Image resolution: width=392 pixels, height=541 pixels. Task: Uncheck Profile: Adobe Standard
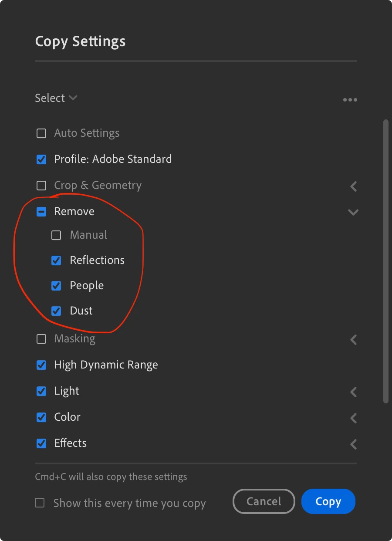pyautogui.click(x=41, y=159)
